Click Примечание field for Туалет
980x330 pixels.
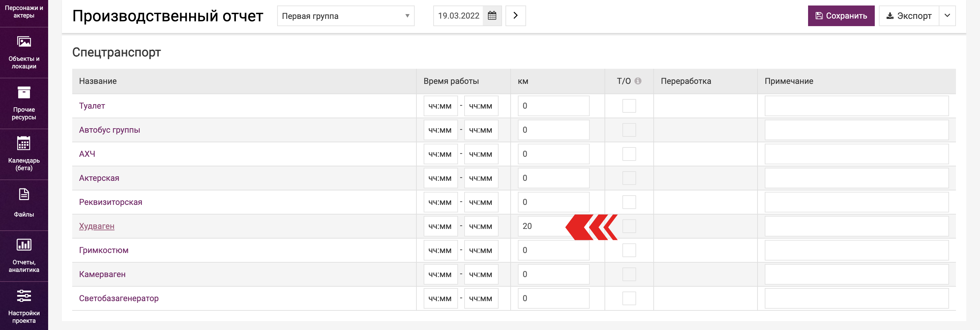(856, 106)
